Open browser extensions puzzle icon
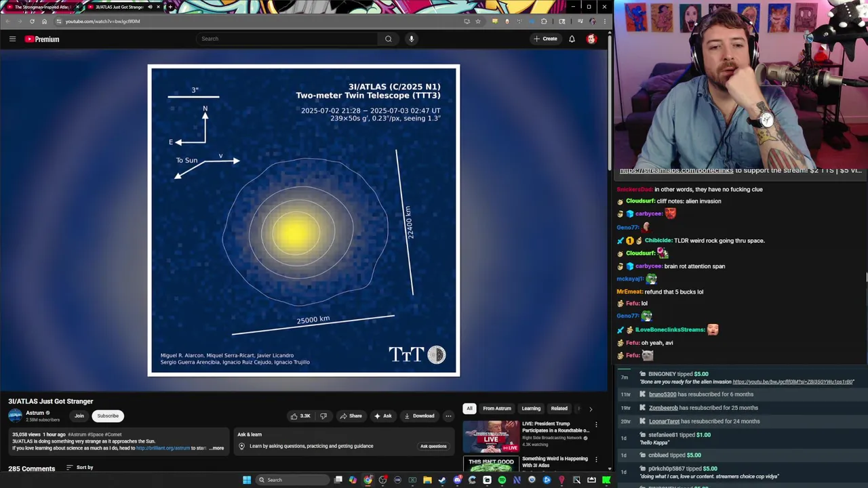The width and height of the screenshot is (868, 488). (544, 21)
